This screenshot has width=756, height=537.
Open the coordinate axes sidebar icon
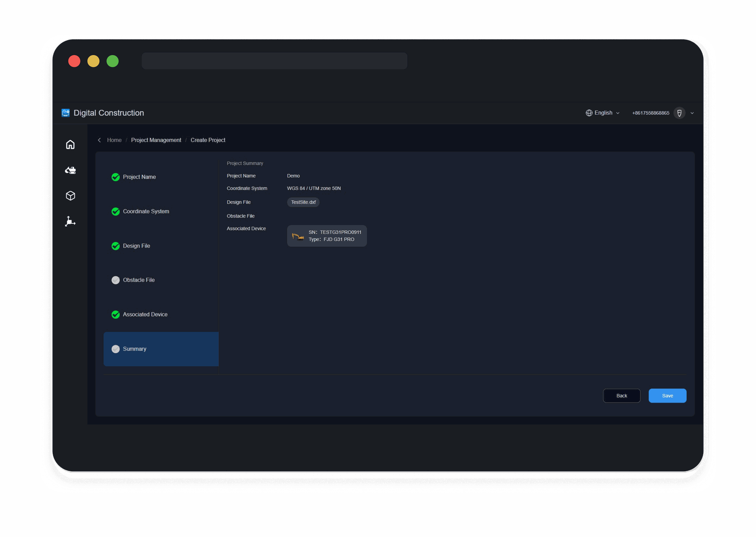(70, 221)
